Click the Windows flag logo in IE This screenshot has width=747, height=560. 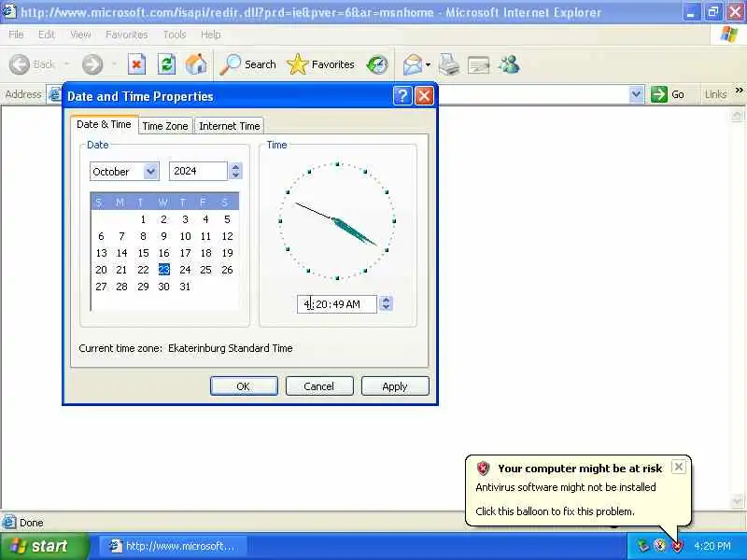(x=728, y=35)
